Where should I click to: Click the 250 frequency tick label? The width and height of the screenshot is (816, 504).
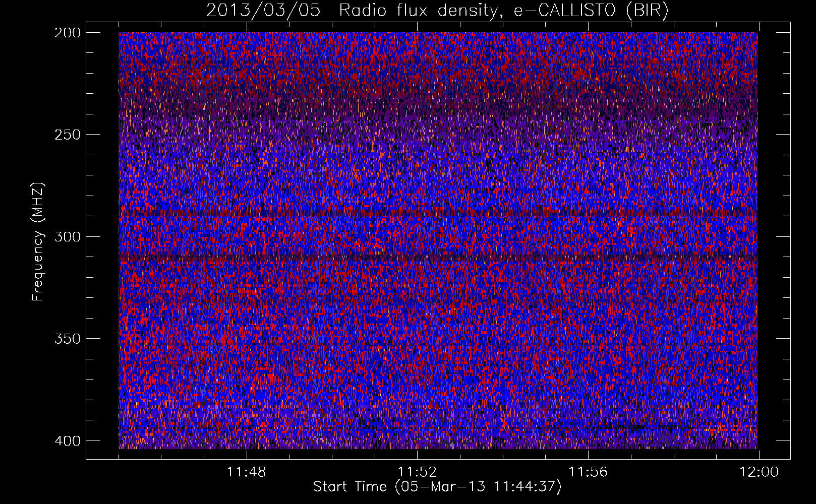[x=67, y=135]
